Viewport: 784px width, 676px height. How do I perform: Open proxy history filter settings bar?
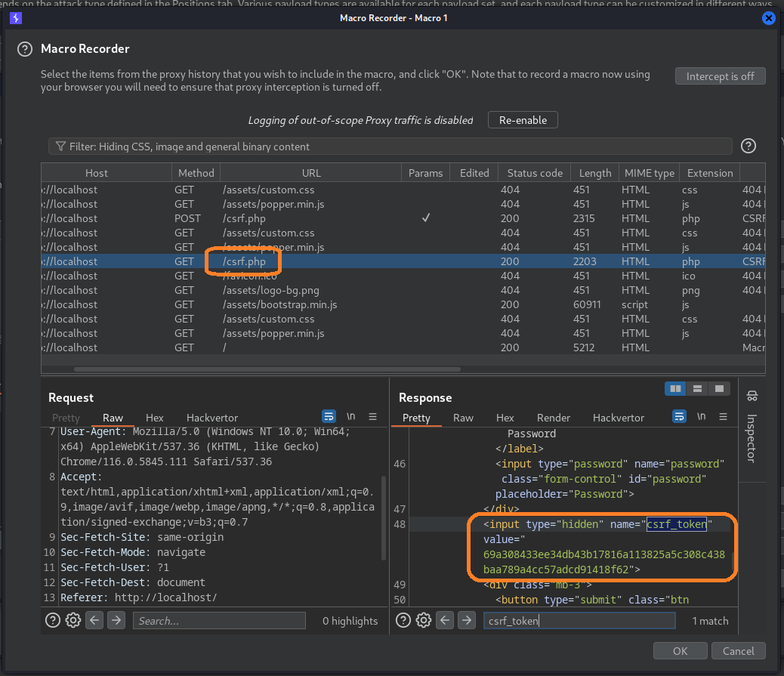390,147
